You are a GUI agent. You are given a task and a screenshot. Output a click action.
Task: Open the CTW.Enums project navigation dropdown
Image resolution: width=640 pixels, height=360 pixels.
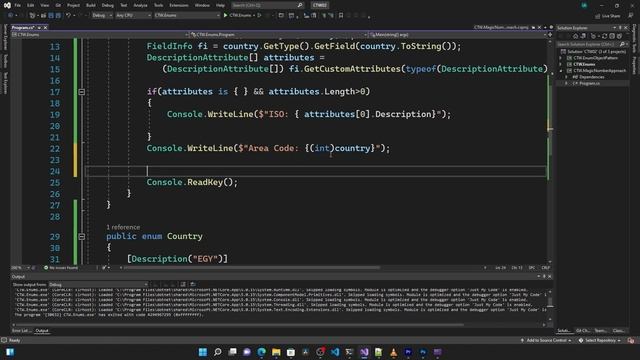click(x=100, y=35)
